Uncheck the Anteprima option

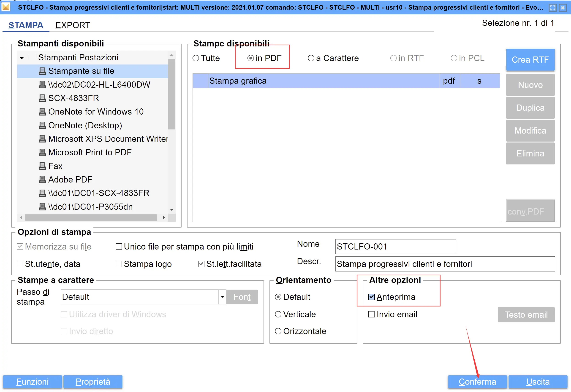(x=371, y=297)
